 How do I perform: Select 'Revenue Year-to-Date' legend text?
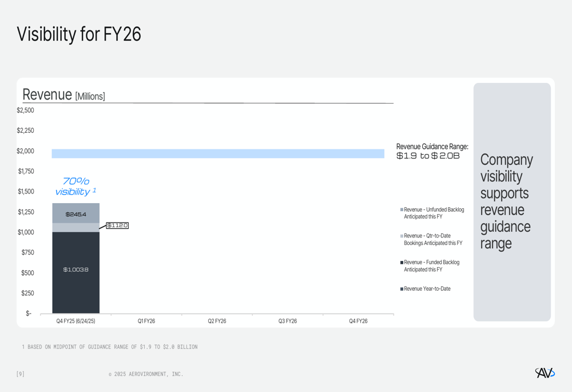[427, 289]
